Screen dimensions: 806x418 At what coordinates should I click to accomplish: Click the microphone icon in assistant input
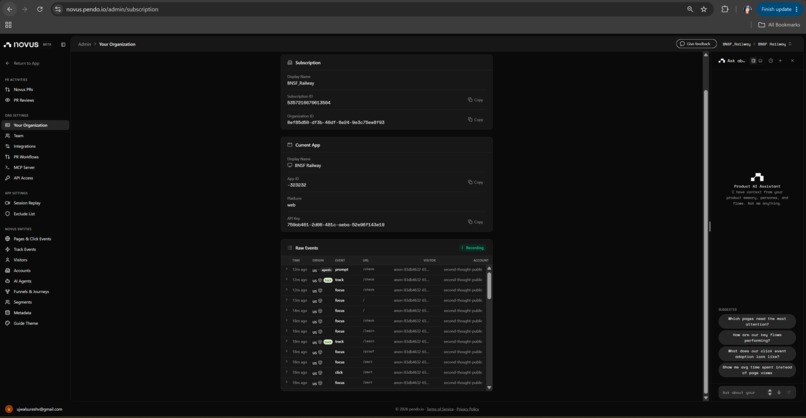(779, 392)
